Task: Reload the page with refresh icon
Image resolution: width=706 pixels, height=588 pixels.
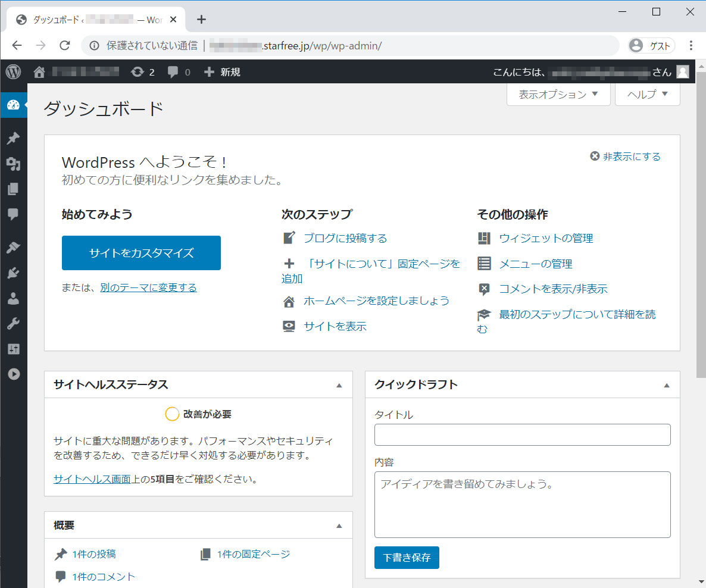Action: tap(65, 45)
